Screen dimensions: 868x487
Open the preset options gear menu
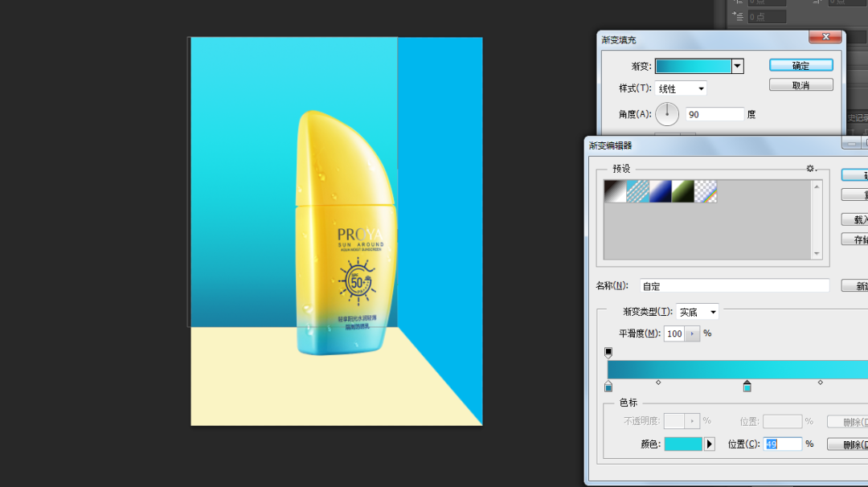[810, 169]
